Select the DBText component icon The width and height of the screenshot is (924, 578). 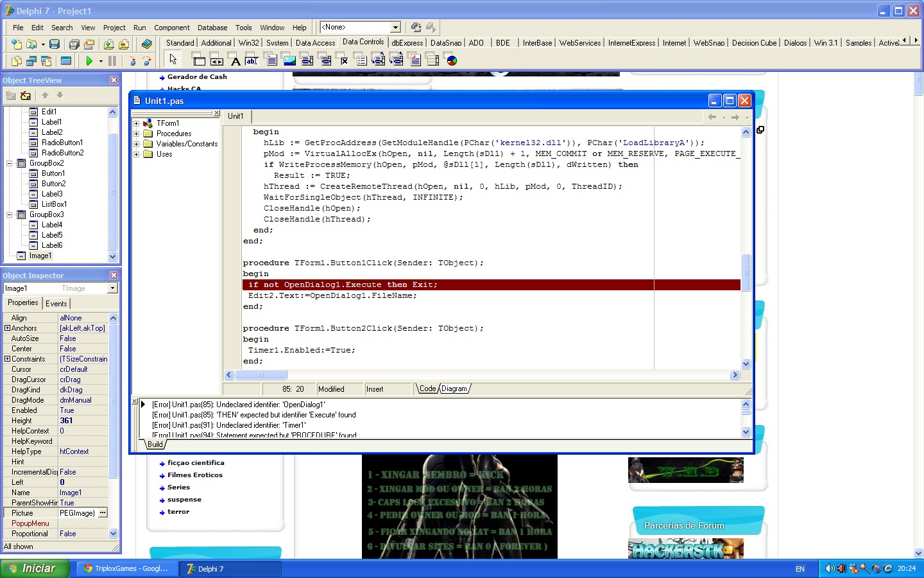(x=235, y=60)
